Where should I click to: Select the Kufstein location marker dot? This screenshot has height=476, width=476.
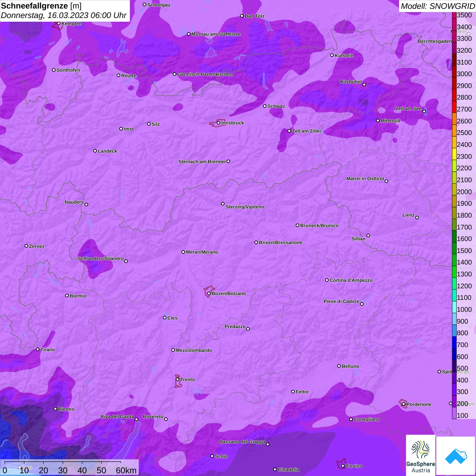[x=332, y=55]
